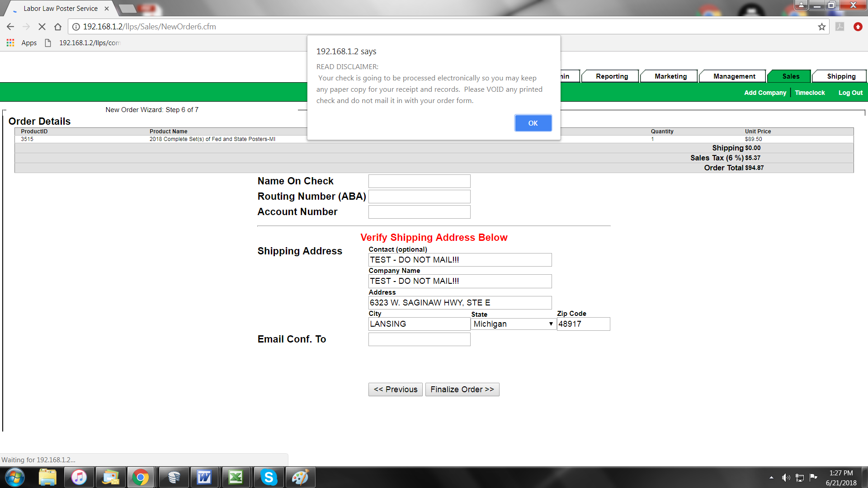Viewport: 868px width, 488px height.
Task: Open the Apps grid shortcut
Action: tap(10, 43)
